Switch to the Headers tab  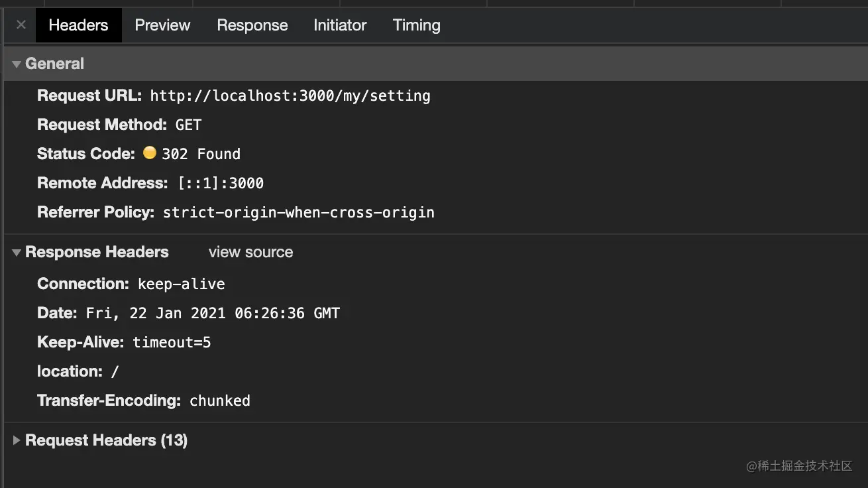(78, 25)
